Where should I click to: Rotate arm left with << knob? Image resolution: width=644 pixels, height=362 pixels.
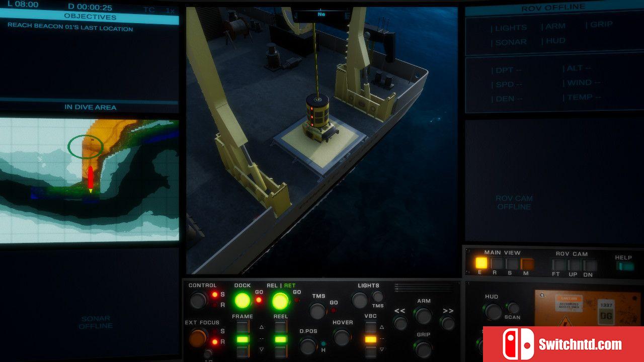(x=400, y=323)
